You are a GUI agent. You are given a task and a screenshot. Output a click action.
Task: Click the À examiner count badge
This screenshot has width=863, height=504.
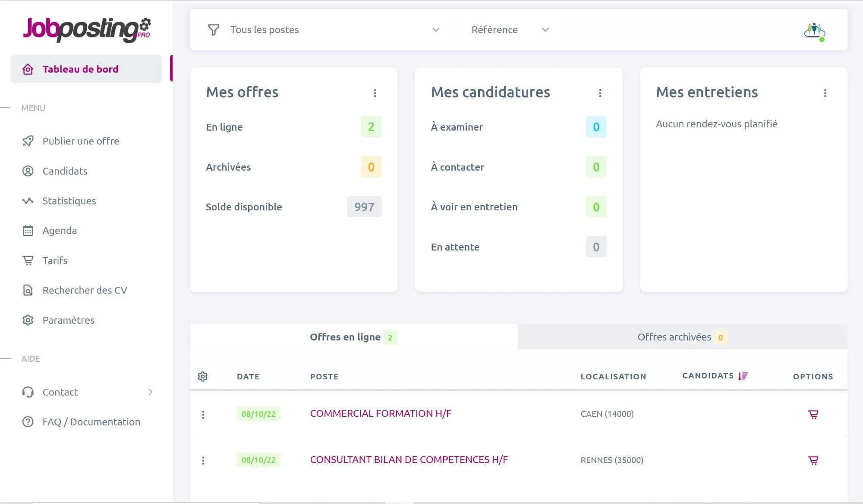pos(596,127)
